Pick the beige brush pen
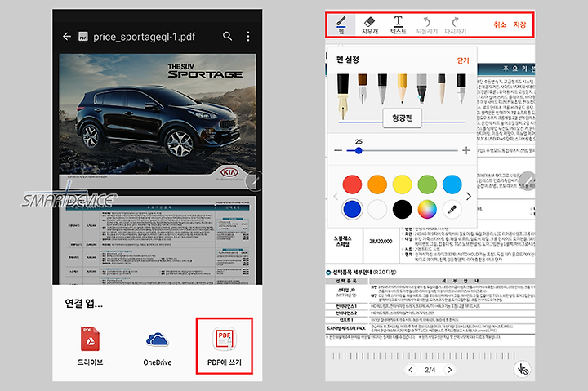 (442, 89)
